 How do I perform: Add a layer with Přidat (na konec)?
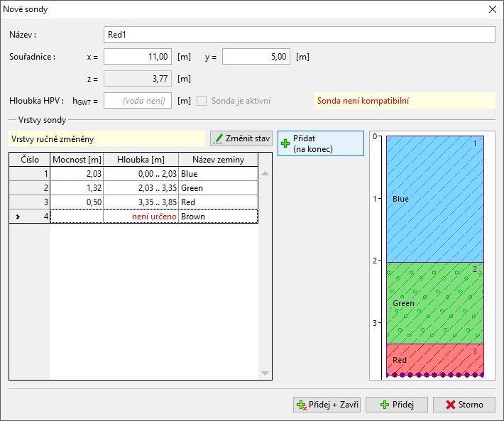[x=321, y=143]
